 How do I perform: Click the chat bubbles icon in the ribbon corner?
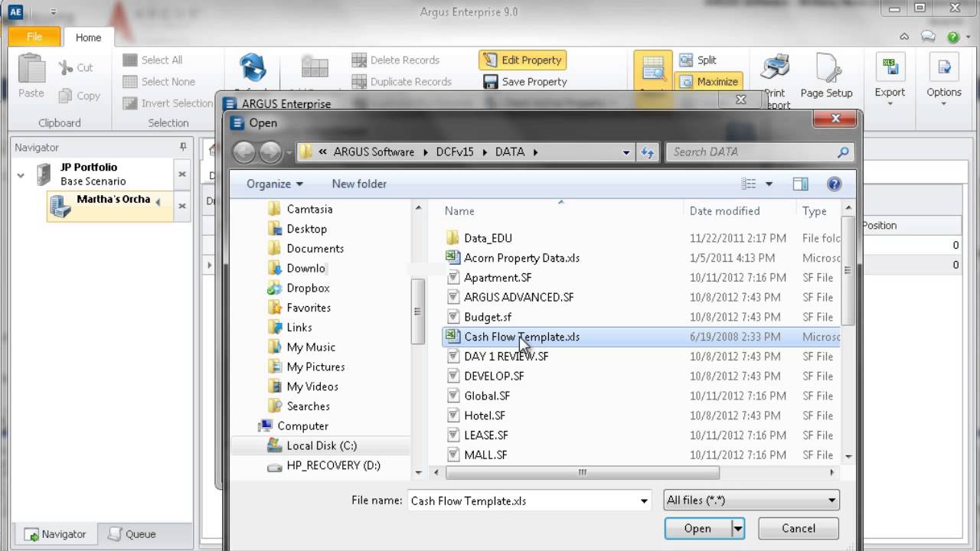click(928, 37)
